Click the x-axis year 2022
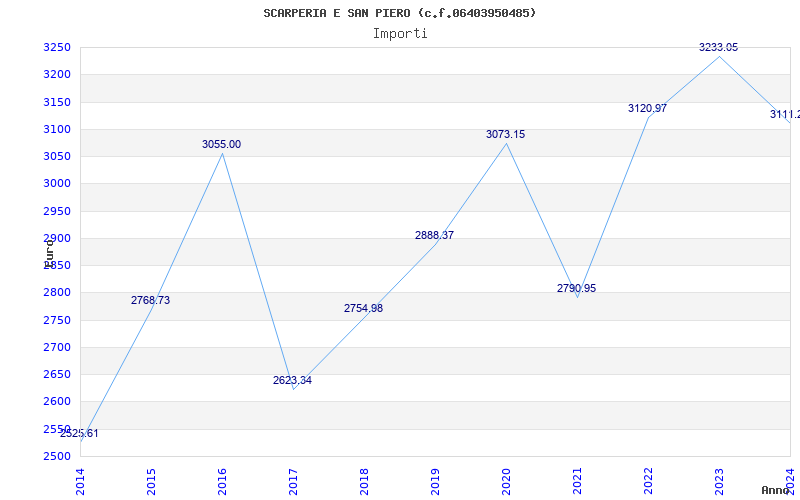The height and width of the screenshot is (500, 800). [x=648, y=482]
